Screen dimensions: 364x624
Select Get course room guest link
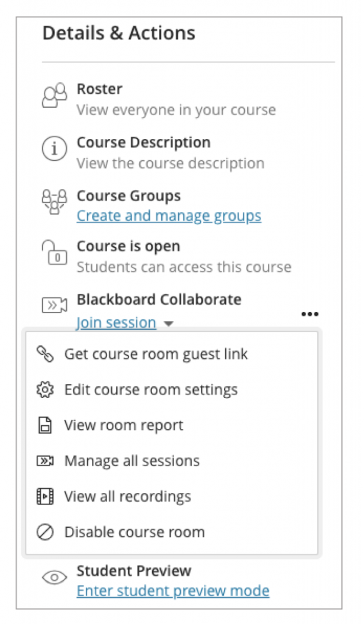[x=156, y=354]
